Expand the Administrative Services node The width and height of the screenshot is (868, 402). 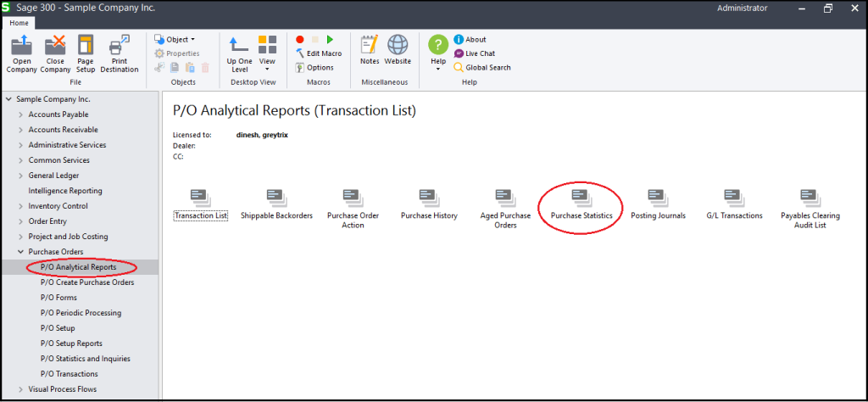[20, 145]
